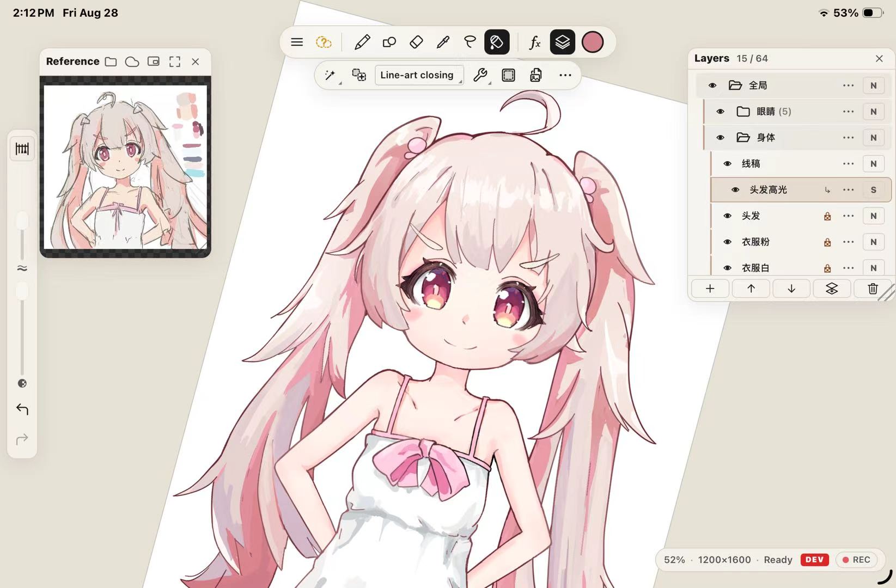Open options menu for 眼睛 group

848,112
